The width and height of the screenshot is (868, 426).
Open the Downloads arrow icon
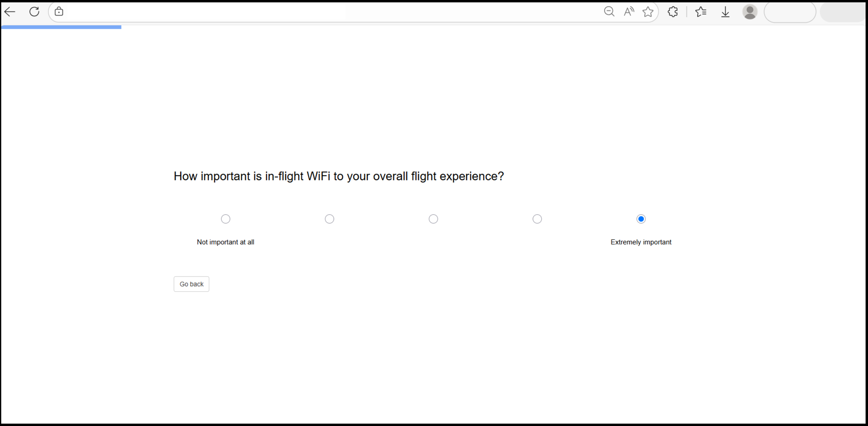(x=725, y=12)
